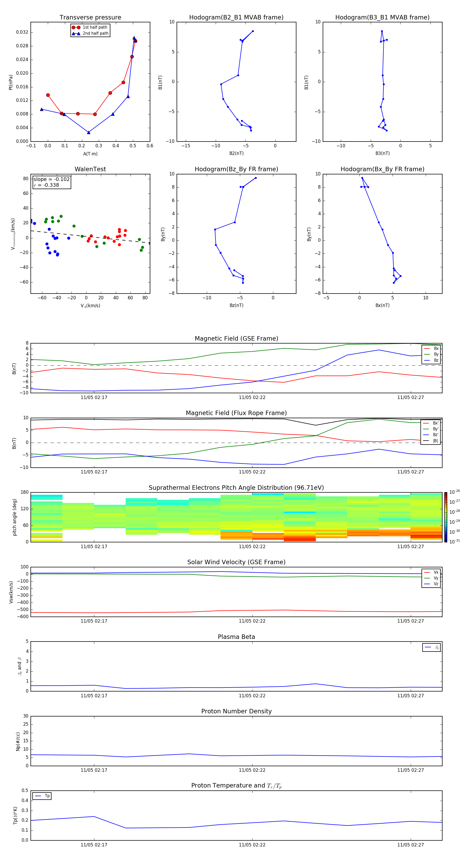
Task: Select the '2nd half path' legend entry
Action: (x=90, y=33)
